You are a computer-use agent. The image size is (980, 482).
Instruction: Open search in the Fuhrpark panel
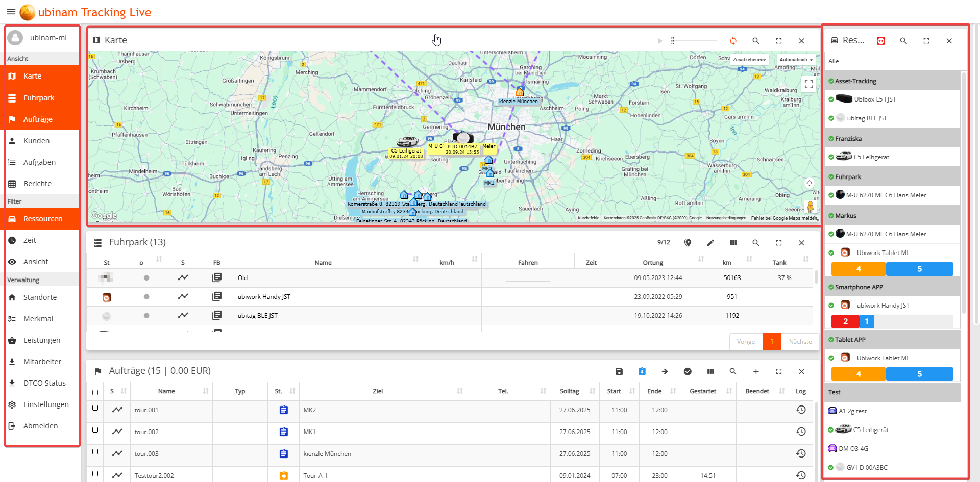(x=756, y=243)
